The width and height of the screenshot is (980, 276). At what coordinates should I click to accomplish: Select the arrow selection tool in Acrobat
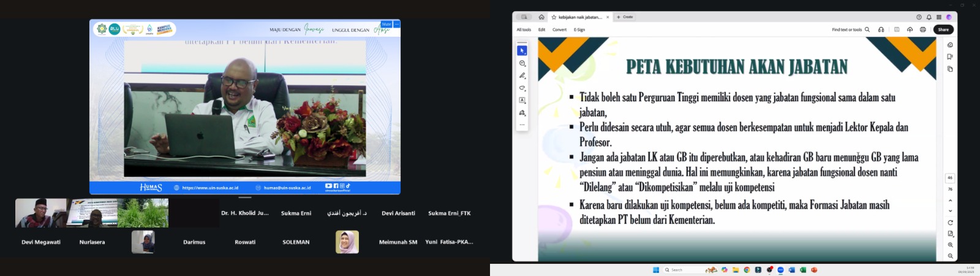522,51
